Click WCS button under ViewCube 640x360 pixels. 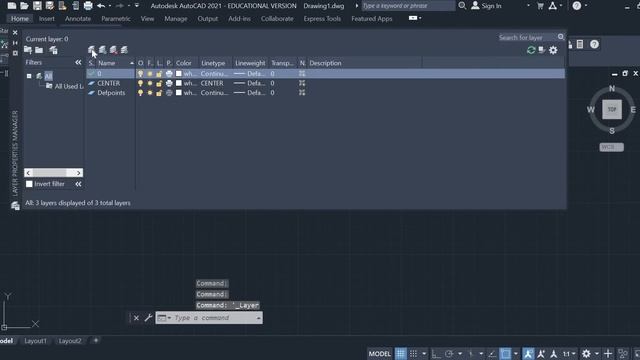point(611,147)
